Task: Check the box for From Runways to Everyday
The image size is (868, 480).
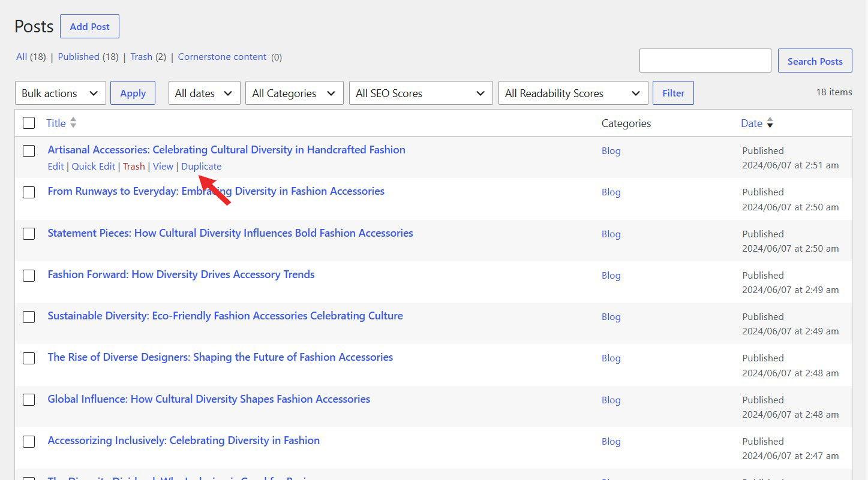Action: click(x=29, y=192)
